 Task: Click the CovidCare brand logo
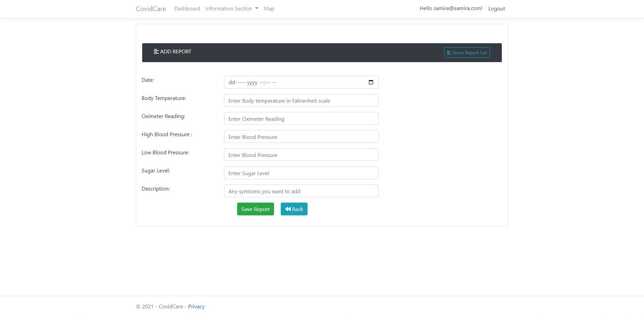point(151,9)
